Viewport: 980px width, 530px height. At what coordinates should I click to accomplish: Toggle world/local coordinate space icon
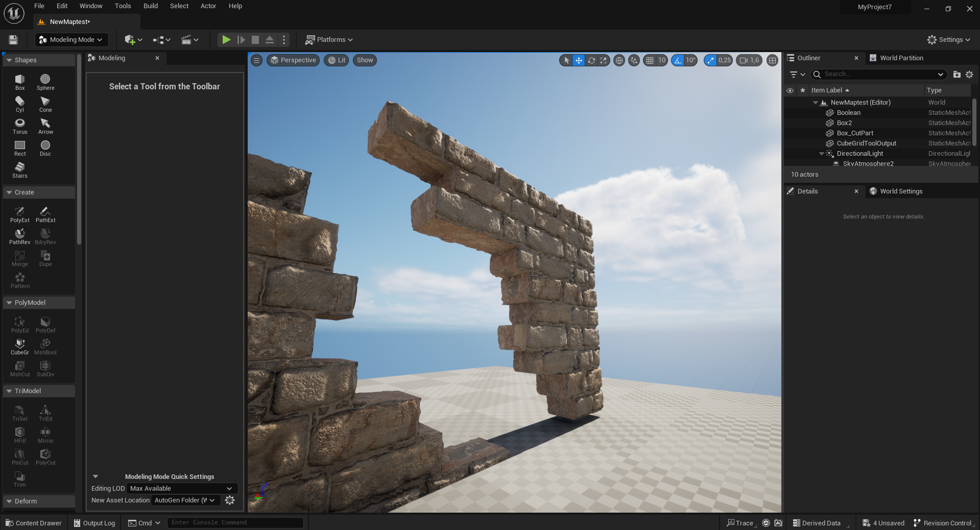(x=619, y=60)
